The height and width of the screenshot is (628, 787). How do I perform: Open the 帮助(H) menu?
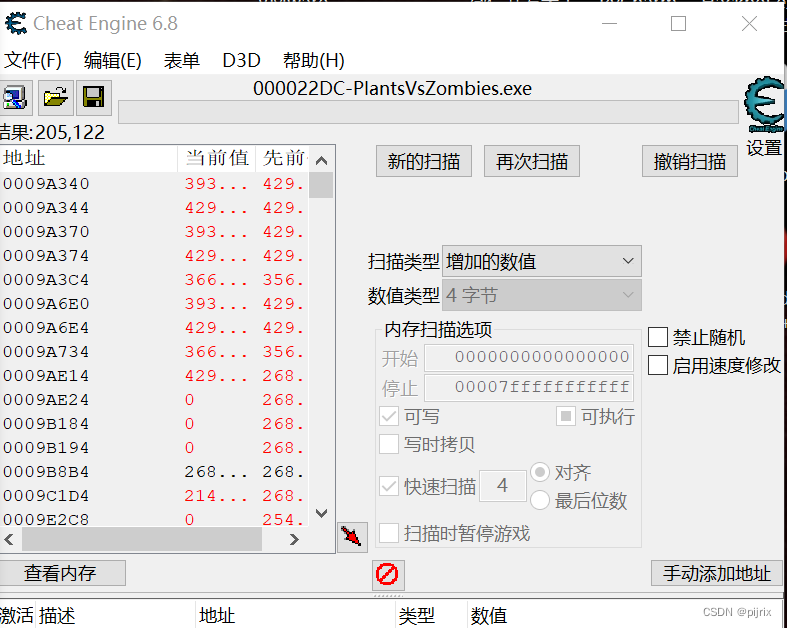(314, 61)
